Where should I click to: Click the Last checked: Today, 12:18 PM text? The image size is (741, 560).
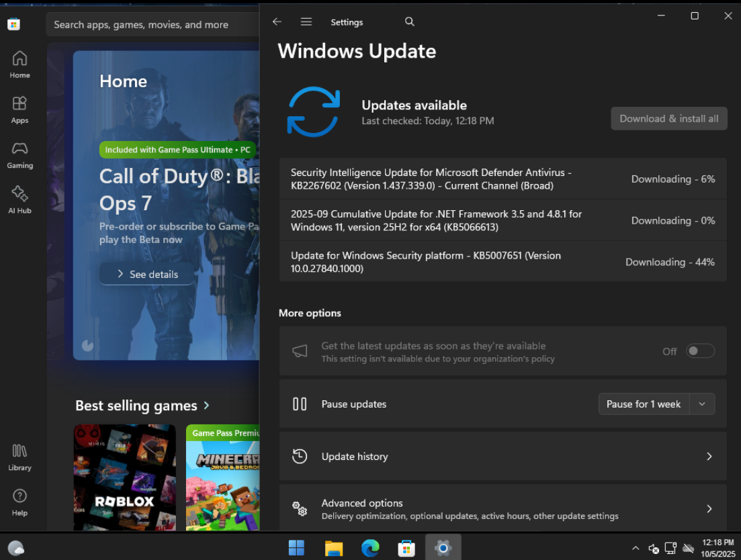click(x=428, y=121)
